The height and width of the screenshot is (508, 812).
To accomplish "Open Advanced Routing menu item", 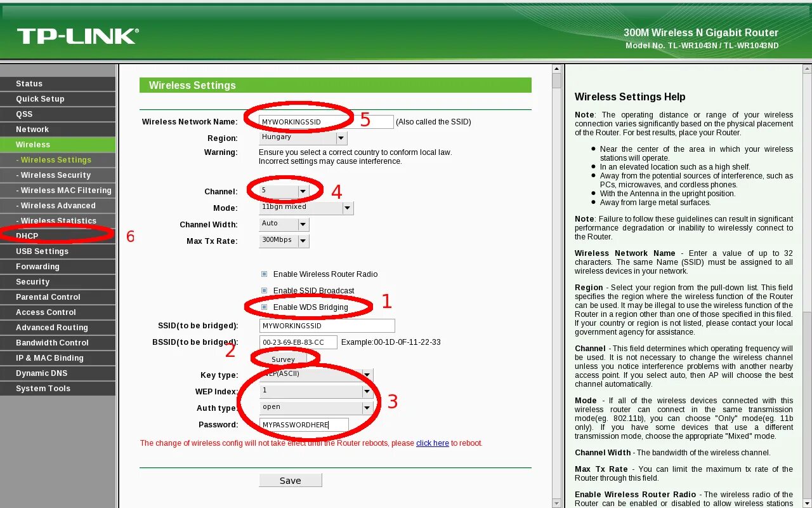I will [x=58, y=328].
